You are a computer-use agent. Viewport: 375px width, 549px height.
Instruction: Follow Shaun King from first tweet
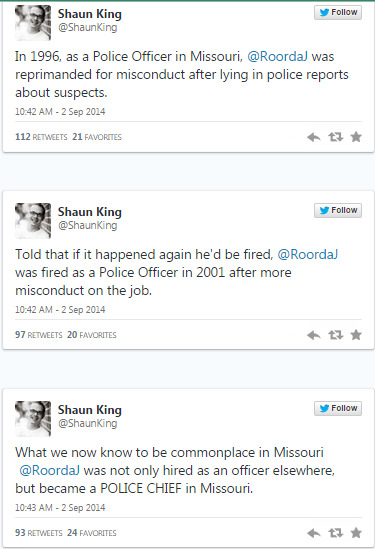[x=338, y=12]
